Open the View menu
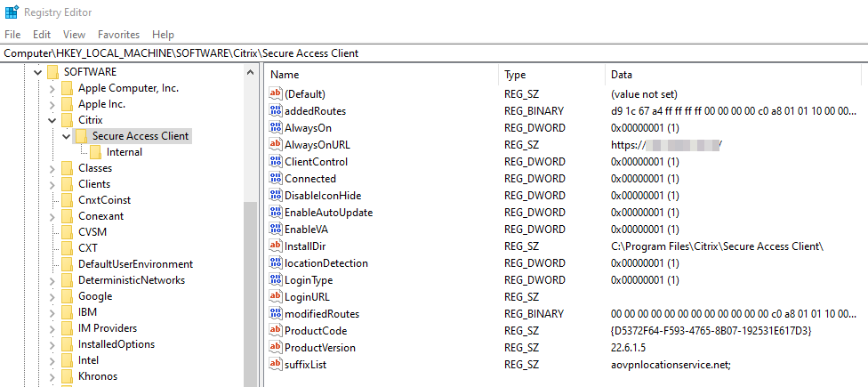 74,35
